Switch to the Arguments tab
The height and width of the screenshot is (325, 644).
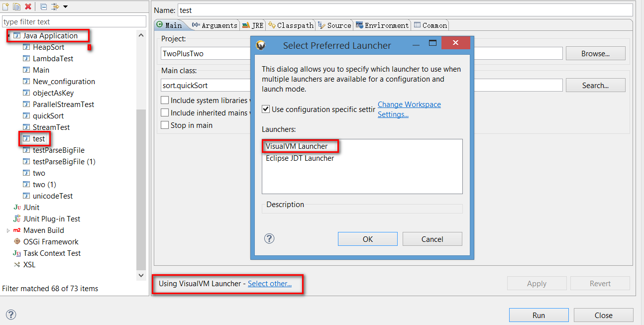pyautogui.click(x=215, y=25)
